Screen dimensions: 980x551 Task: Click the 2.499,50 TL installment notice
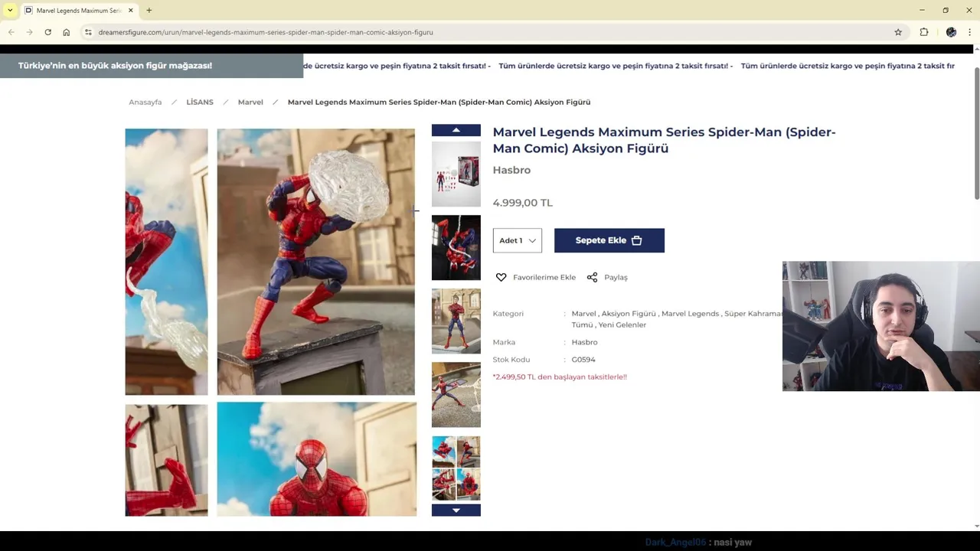click(x=560, y=377)
